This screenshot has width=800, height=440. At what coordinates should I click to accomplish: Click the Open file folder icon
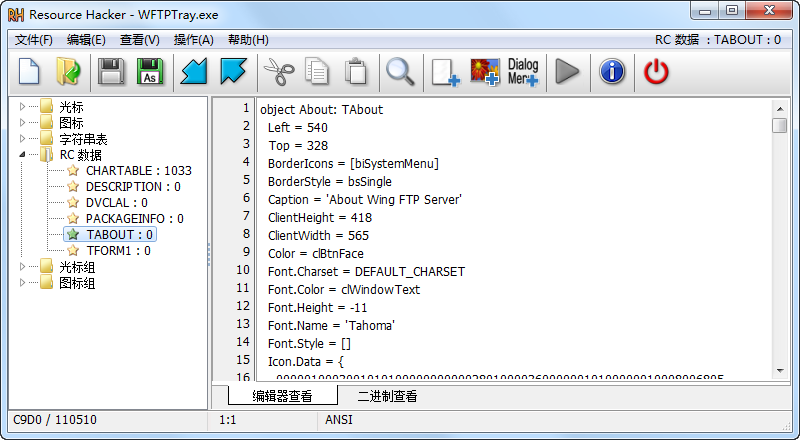coord(68,71)
